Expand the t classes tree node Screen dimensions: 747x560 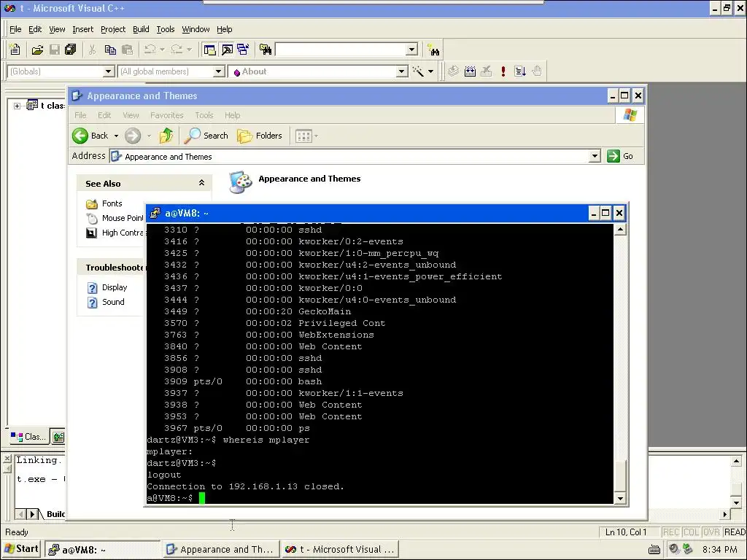18,106
